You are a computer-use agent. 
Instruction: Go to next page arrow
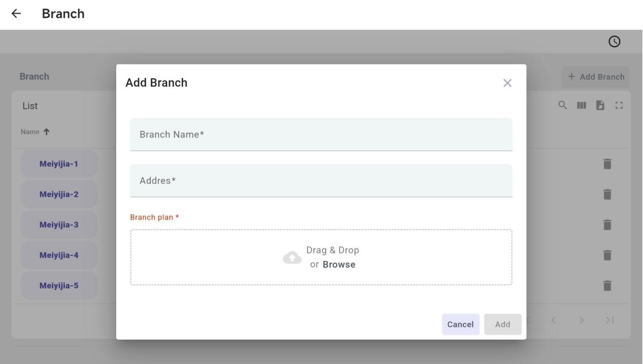582,320
